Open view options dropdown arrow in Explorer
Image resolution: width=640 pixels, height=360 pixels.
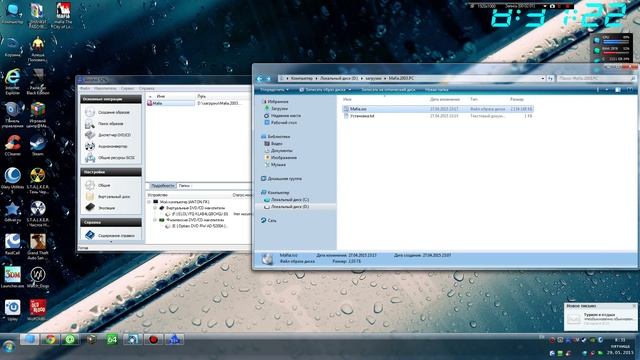click(x=607, y=90)
